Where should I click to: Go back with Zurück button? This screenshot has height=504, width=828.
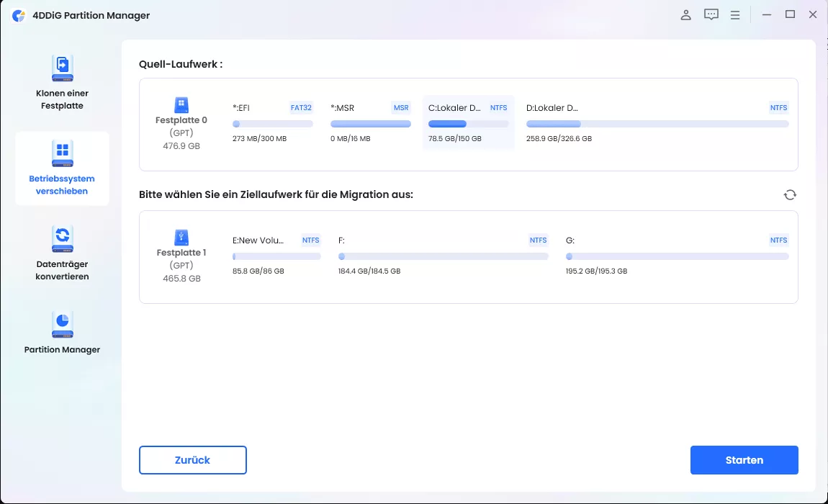193,460
